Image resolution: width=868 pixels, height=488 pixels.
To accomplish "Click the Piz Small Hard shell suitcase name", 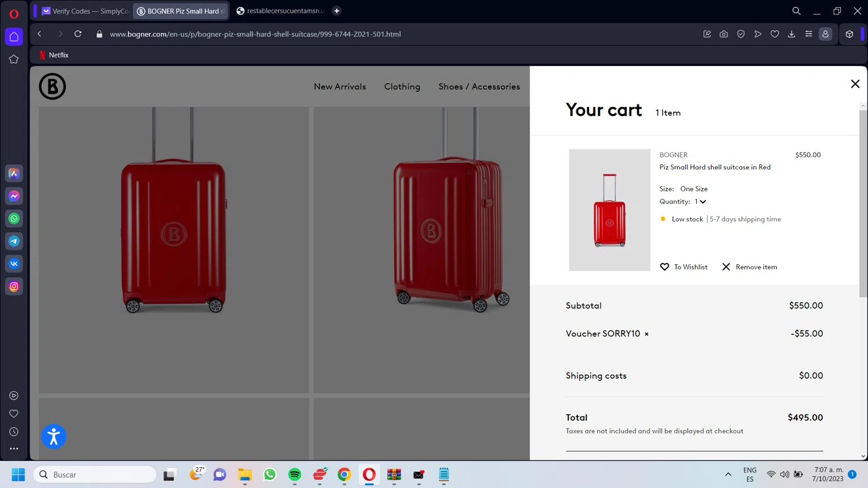I will tap(715, 167).
